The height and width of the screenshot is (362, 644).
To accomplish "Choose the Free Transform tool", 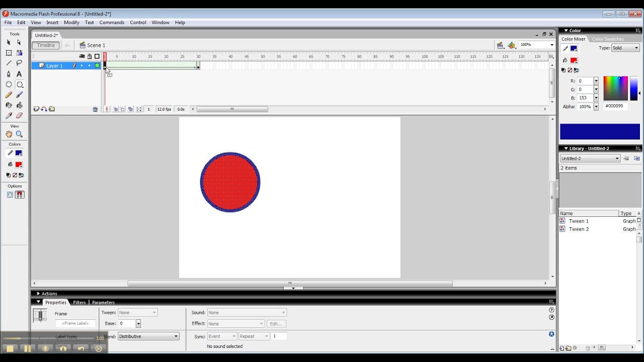I will pyautogui.click(x=9, y=53).
